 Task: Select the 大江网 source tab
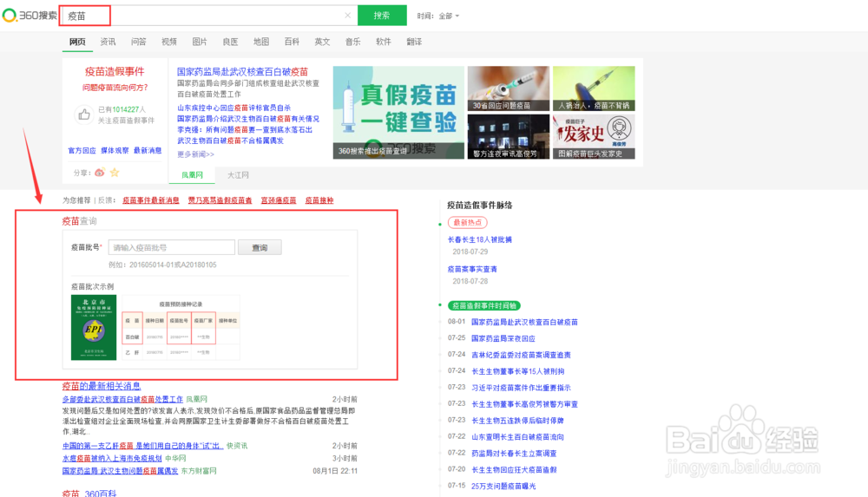[x=238, y=175]
